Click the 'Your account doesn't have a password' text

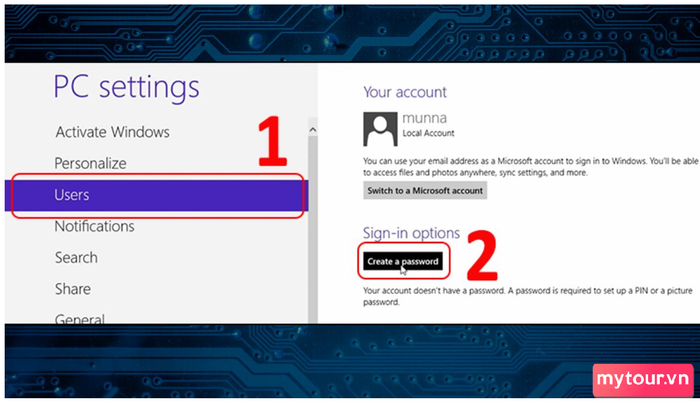point(527,296)
